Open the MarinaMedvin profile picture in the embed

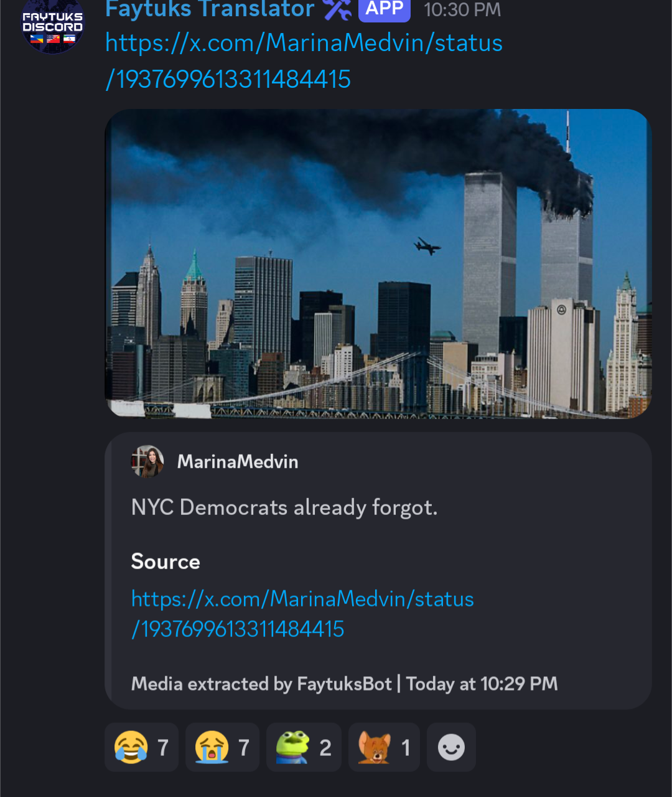pyautogui.click(x=147, y=461)
